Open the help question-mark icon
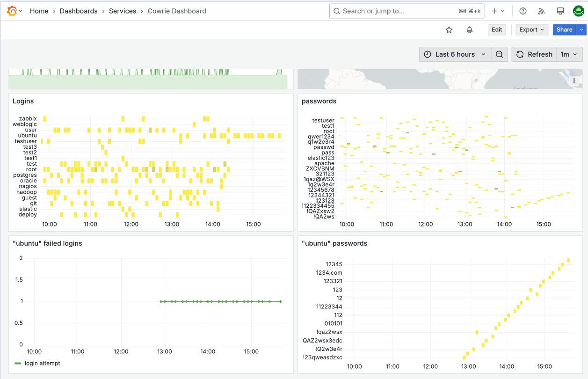This screenshot has height=379, width=588. coord(523,11)
